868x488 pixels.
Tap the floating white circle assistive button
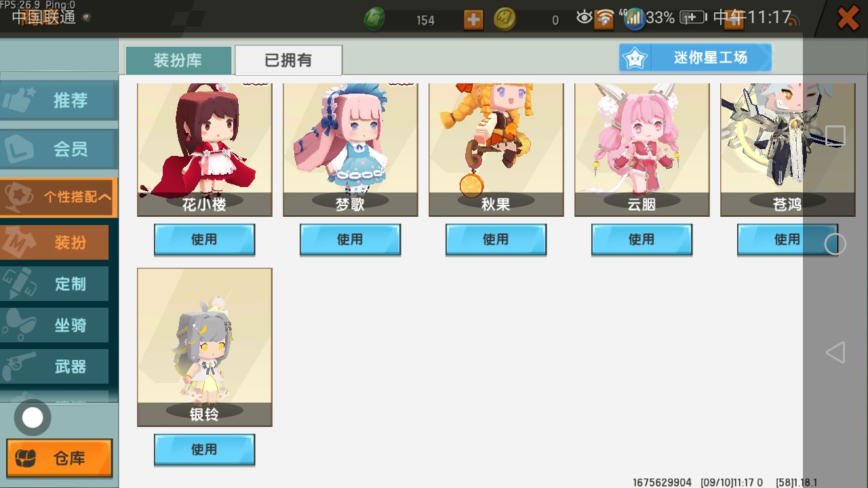pos(32,418)
